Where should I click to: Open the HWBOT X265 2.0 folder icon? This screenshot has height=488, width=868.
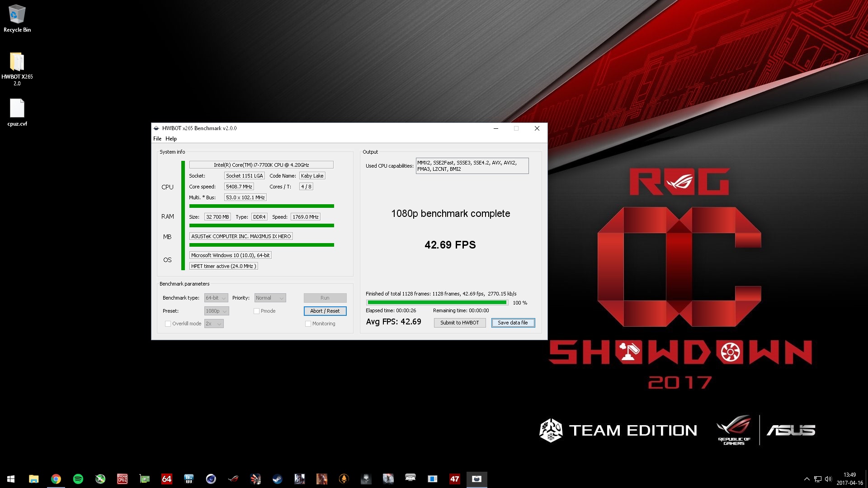(17, 69)
